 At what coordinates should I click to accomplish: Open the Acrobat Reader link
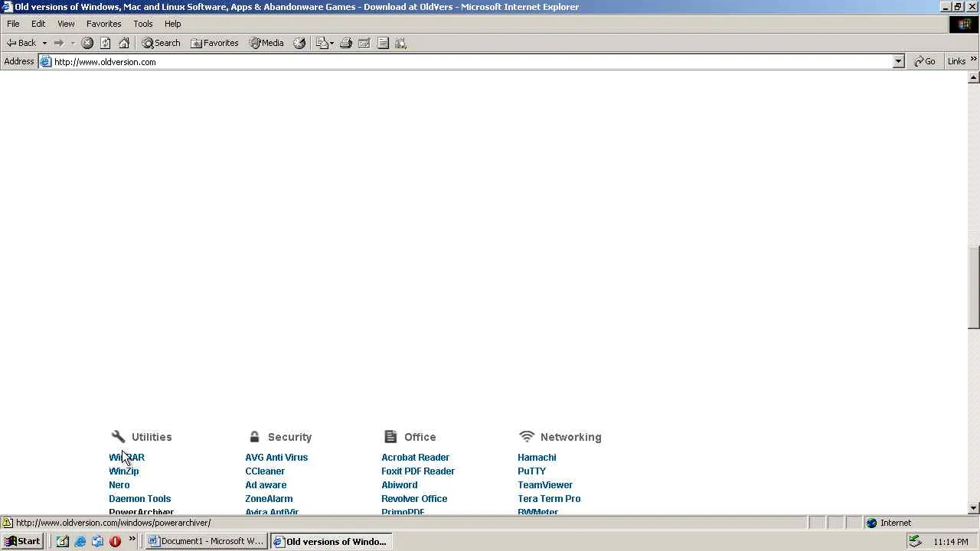click(x=416, y=458)
